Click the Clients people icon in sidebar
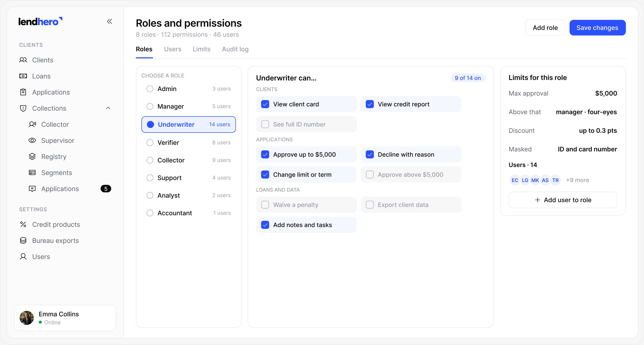Screen dimensions: 644x345 [23, 60]
